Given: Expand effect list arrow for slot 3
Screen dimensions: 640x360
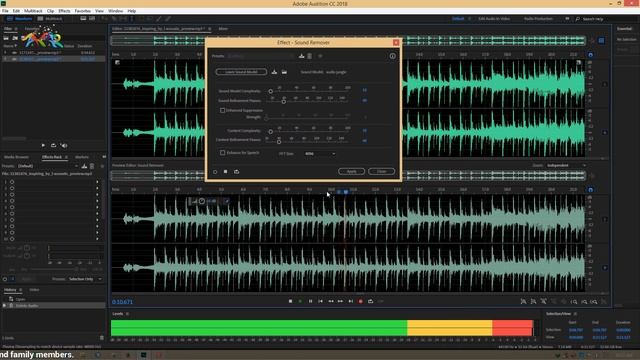Looking at the screenshot, I should tap(97, 195).
